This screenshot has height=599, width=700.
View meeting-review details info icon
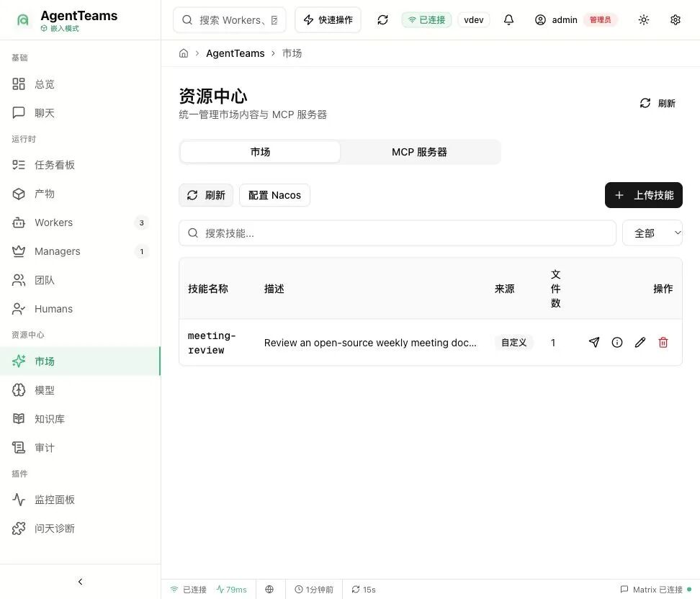617,343
